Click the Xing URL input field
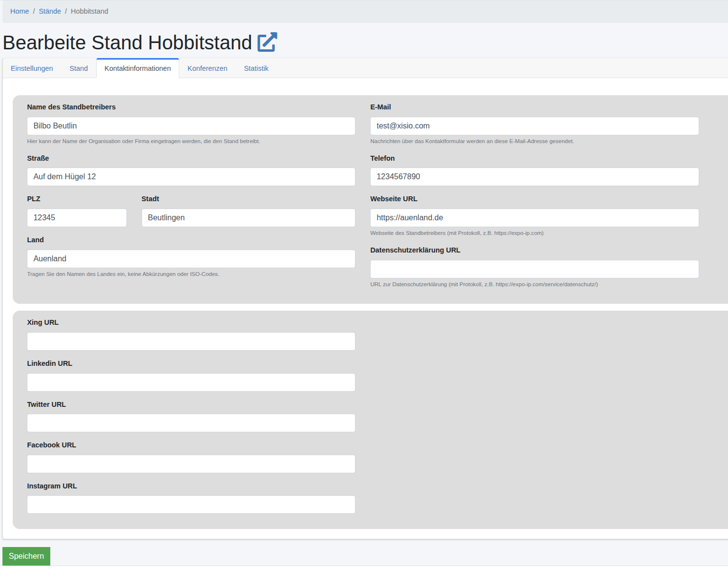Viewport: 728px width, 569px height. click(x=191, y=341)
